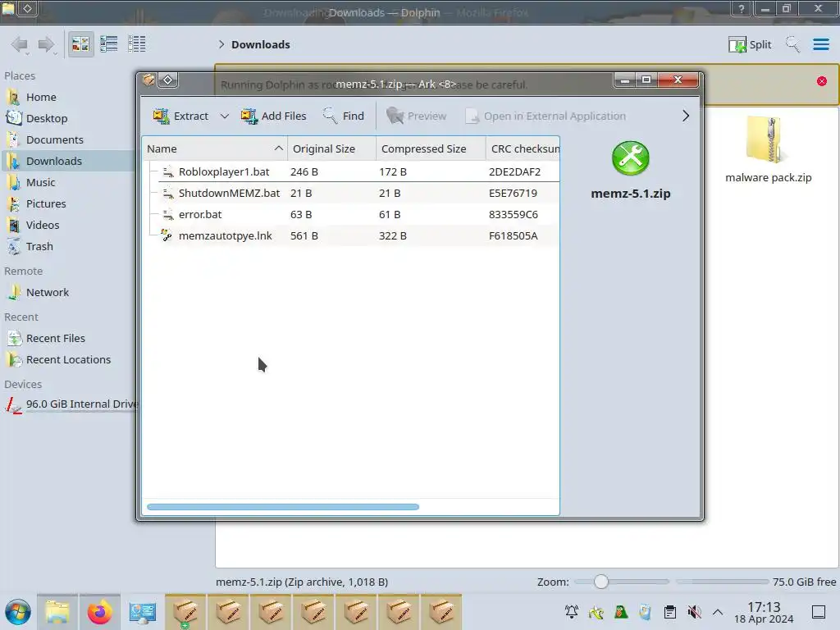Open the start menu launcher
This screenshot has height=630, width=840.
click(x=18, y=612)
